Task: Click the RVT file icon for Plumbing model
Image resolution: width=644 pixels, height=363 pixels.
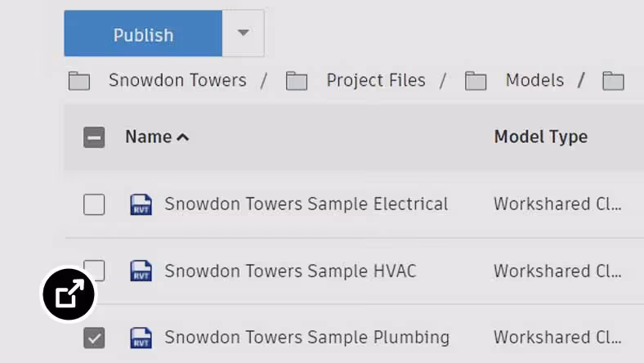Action: 141,338
